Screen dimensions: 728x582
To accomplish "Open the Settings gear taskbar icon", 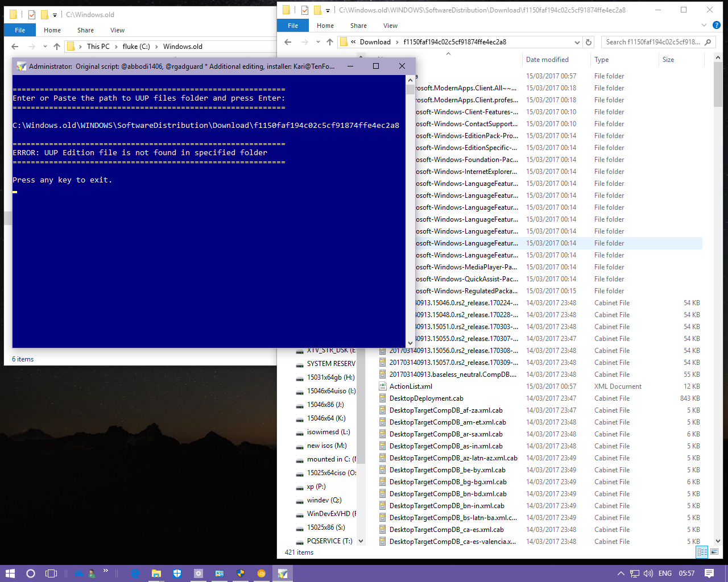I will tap(198, 573).
